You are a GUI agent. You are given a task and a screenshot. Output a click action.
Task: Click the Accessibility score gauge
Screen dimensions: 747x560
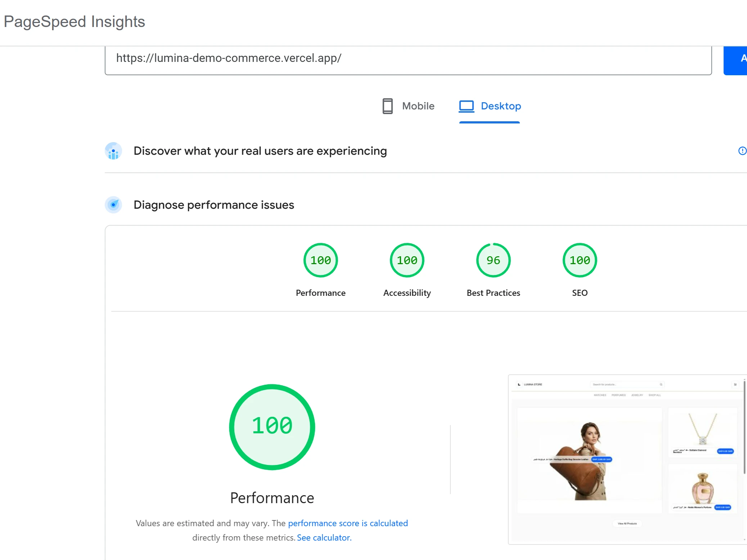[407, 260]
